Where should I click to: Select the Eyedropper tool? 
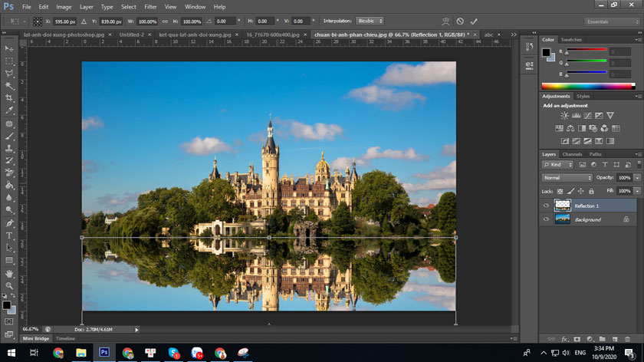(9, 110)
